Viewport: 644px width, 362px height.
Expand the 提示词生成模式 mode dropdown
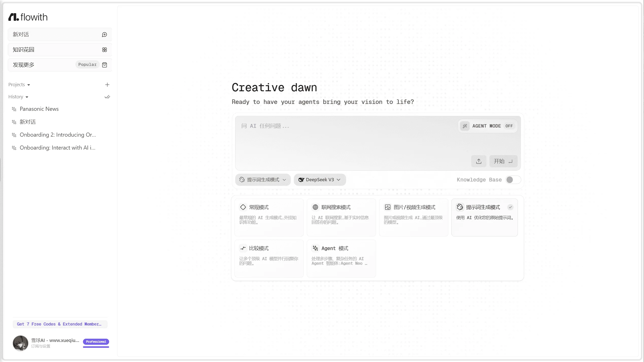(x=263, y=180)
